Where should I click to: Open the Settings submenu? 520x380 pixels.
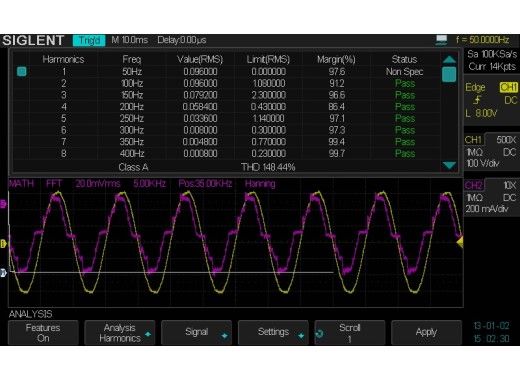click(273, 332)
